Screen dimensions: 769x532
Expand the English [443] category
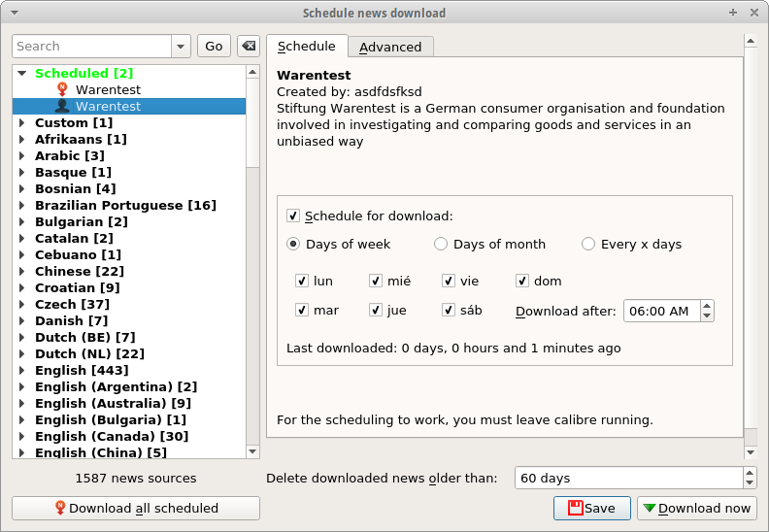22,370
